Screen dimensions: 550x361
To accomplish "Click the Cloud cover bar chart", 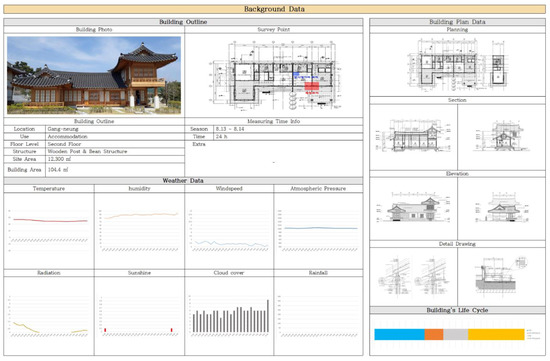I will (x=229, y=316).
